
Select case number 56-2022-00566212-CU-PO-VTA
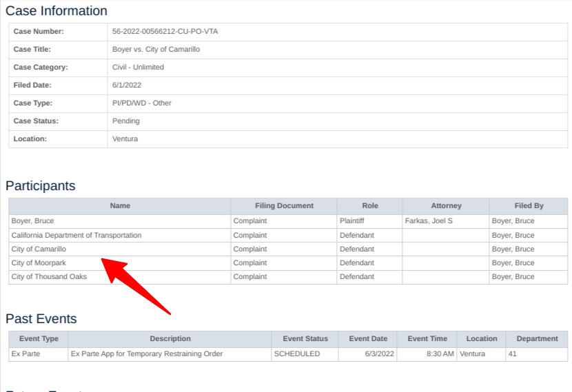[x=165, y=32]
